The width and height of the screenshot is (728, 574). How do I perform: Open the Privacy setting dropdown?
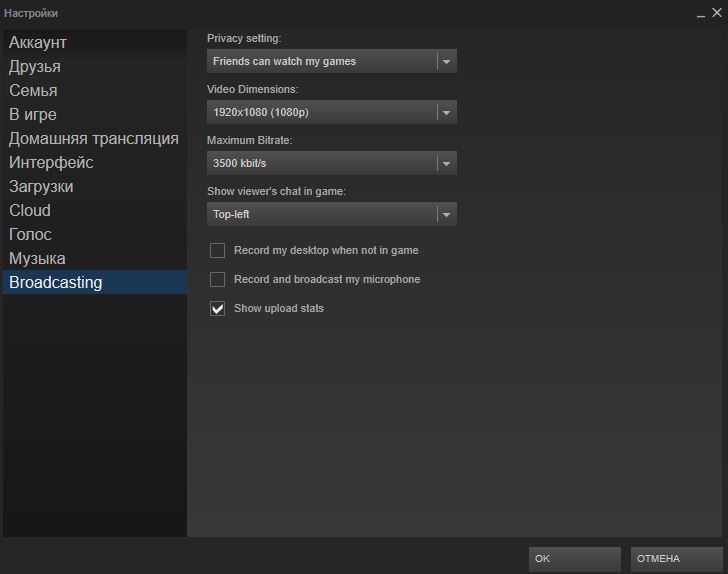pyautogui.click(x=331, y=61)
